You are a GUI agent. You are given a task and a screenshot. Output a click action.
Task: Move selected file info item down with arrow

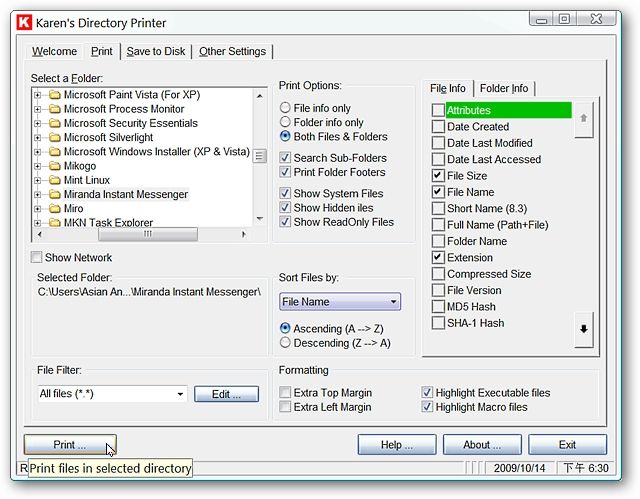coord(583,329)
